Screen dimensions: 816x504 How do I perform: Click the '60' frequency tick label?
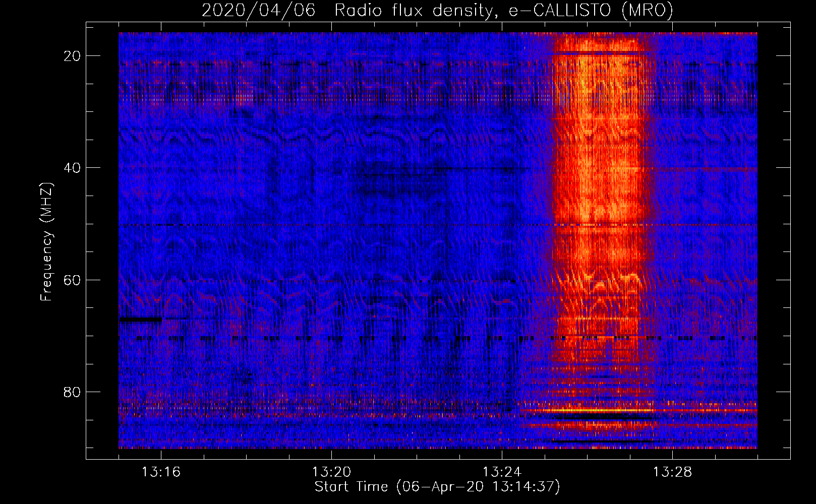(x=72, y=280)
